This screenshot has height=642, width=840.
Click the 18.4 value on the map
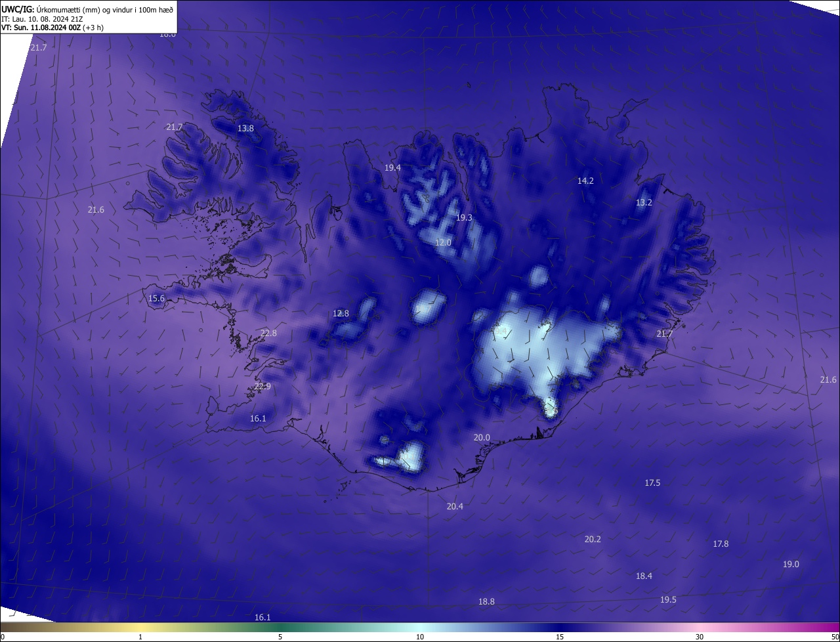(x=644, y=576)
